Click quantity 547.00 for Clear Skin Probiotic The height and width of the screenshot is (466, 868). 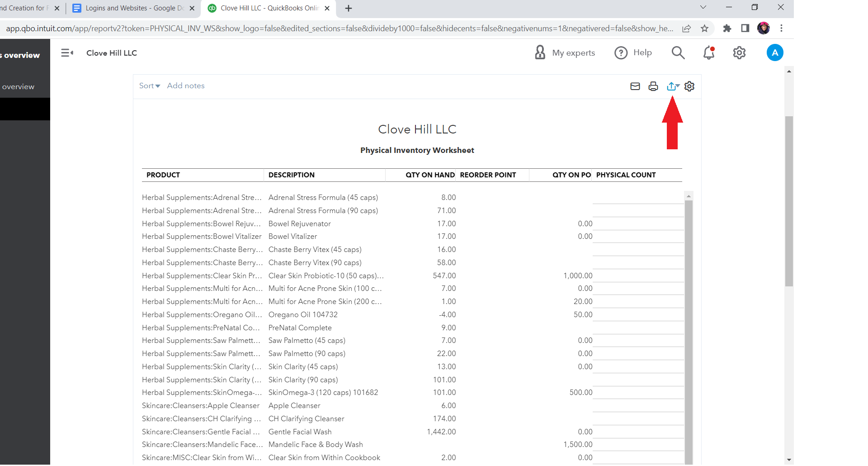[444, 276]
